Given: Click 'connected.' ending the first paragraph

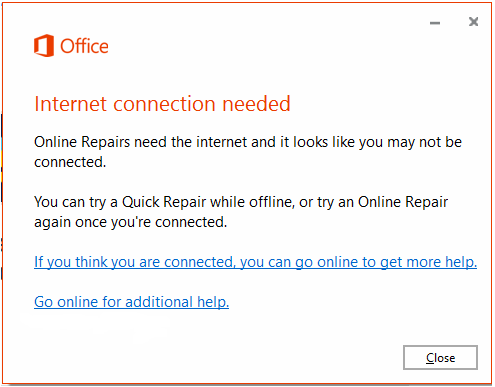Looking at the screenshot, I should [70, 162].
